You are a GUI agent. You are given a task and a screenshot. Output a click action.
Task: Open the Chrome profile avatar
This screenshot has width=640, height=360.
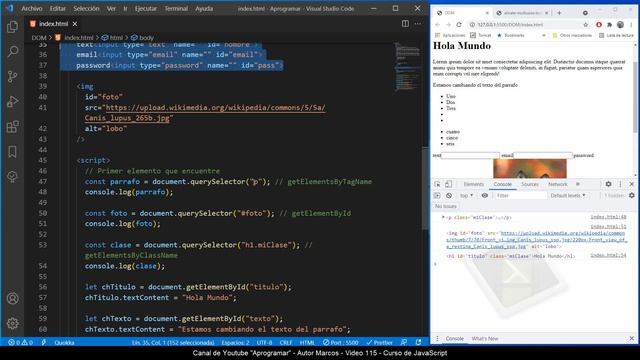(620, 24)
